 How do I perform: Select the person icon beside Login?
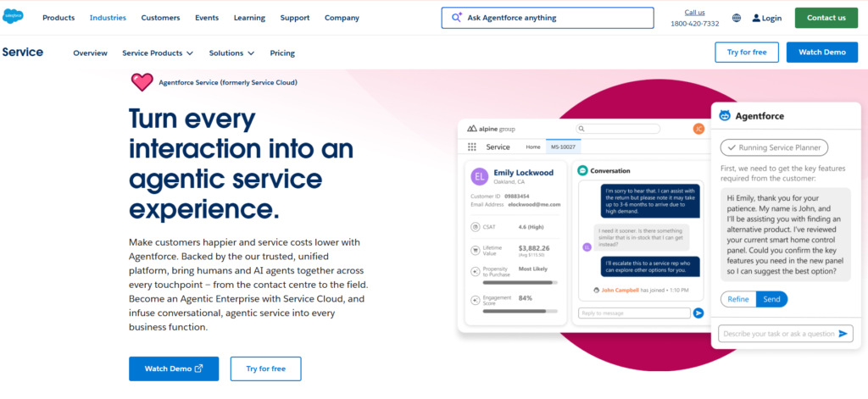756,18
